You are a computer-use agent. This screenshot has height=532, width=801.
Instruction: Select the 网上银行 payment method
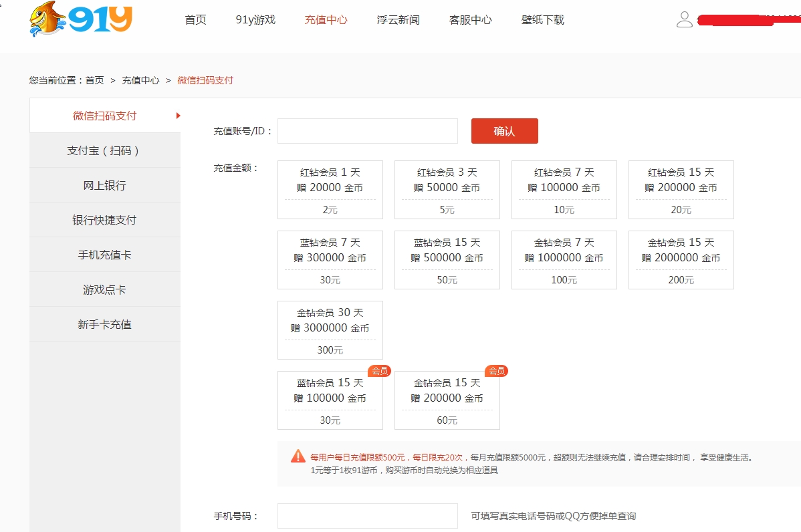point(104,185)
